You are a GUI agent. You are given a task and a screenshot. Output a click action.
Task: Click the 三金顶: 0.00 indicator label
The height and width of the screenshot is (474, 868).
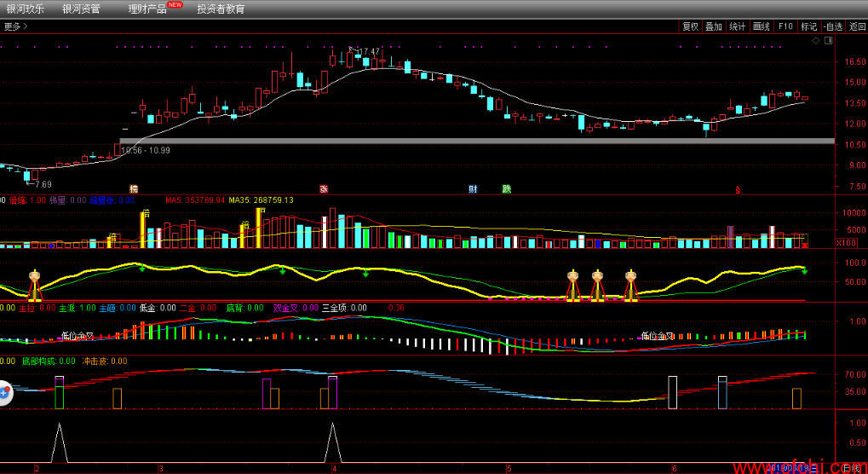click(344, 308)
